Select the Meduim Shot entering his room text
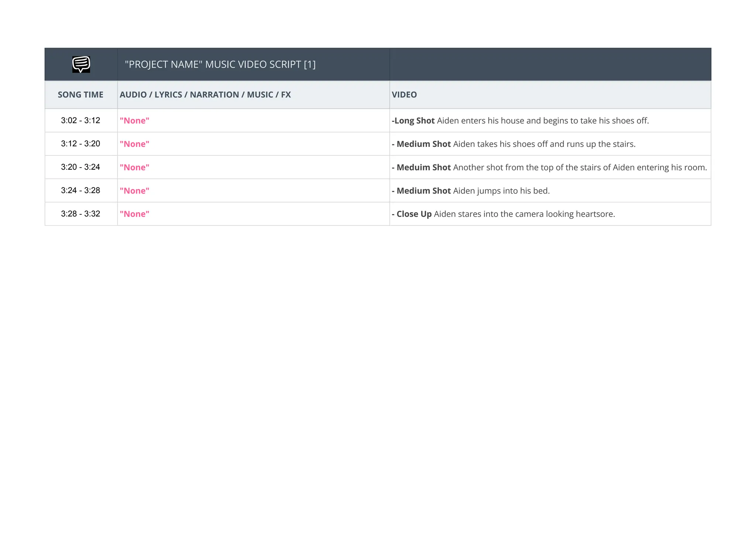The height and width of the screenshot is (534, 756). tap(549, 168)
